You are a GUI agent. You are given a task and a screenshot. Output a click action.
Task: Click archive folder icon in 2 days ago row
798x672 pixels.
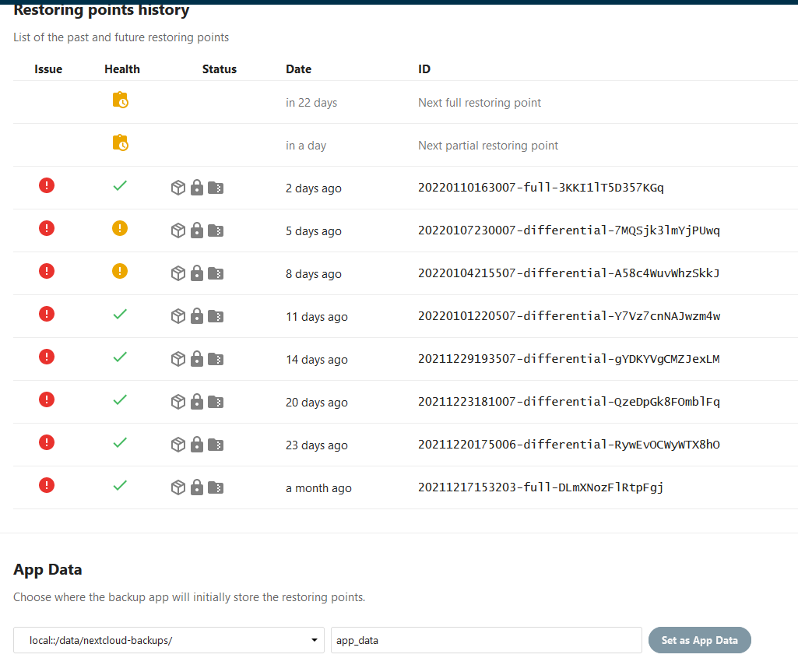pos(216,188)
